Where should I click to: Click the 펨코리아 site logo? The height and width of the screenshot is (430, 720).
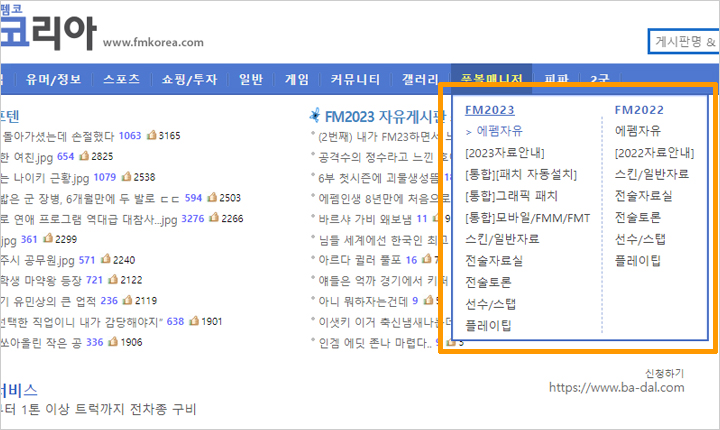[x=48, y=28]
